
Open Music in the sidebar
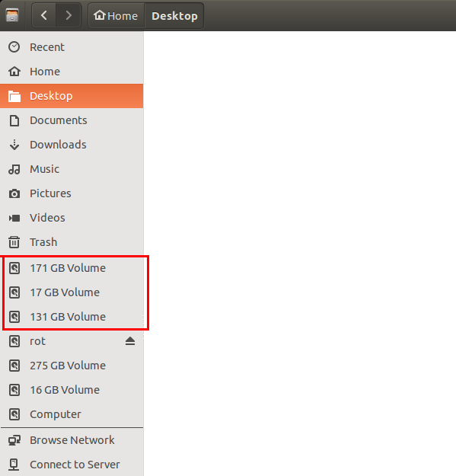click(72, 169)
